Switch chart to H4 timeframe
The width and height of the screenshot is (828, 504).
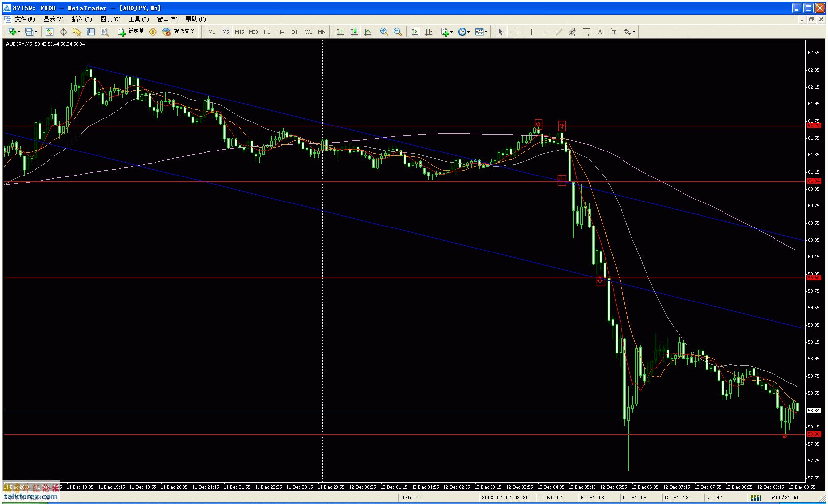(x=281, y=32)
